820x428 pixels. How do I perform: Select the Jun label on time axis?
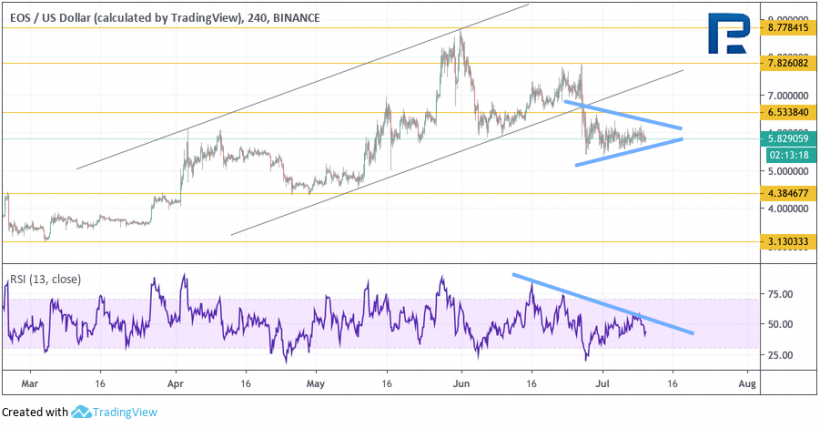pos(461,382)
